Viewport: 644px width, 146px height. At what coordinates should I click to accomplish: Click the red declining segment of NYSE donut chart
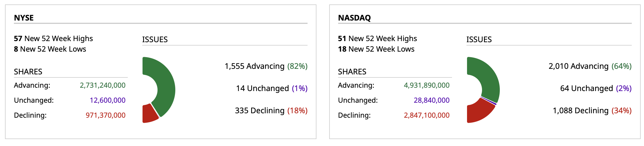pyautogui.click(x=149, y=114)
